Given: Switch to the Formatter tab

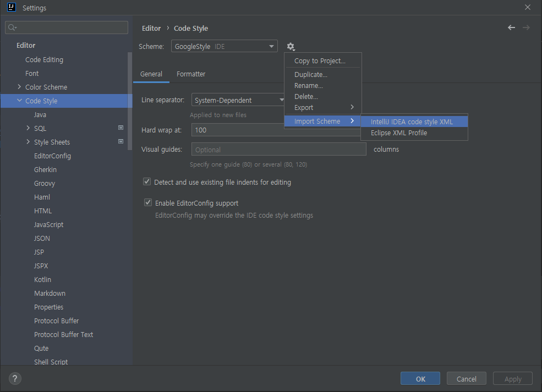Looking at the screenshot, I should pos(191,74).
